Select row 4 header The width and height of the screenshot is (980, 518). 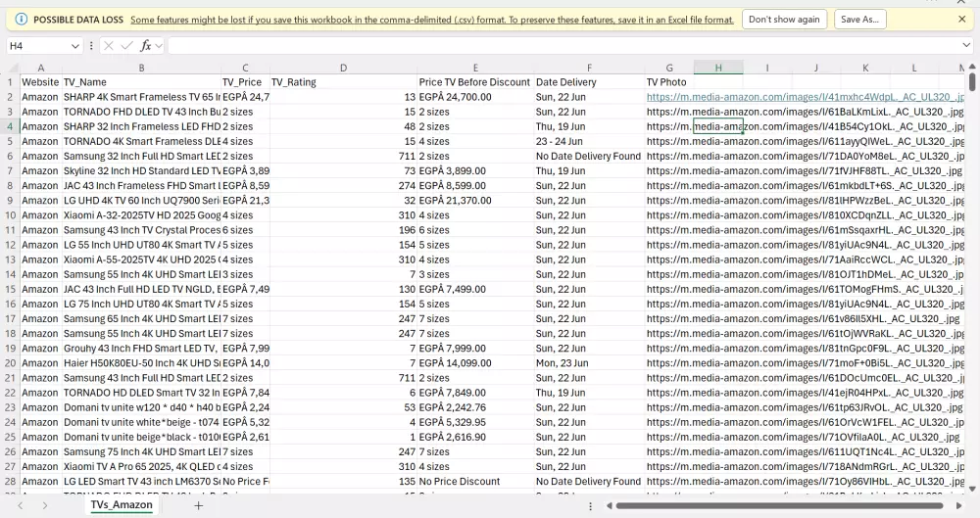[11, 126]
